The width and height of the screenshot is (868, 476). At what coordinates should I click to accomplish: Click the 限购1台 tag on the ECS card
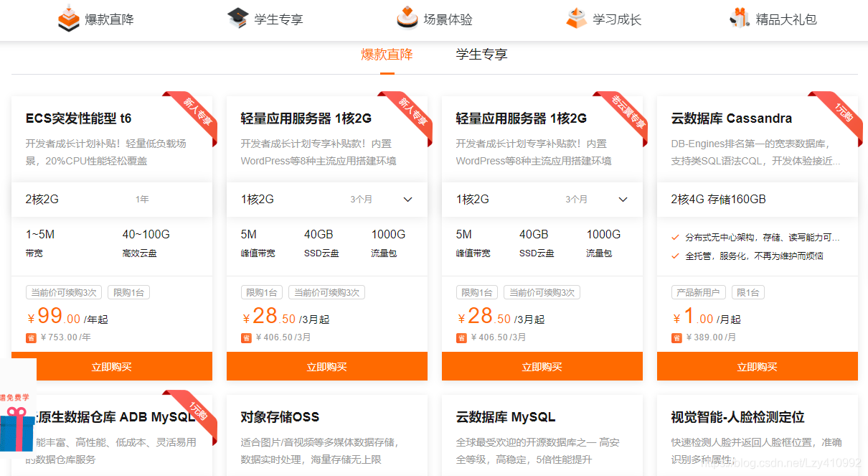(x=129, y=293)
